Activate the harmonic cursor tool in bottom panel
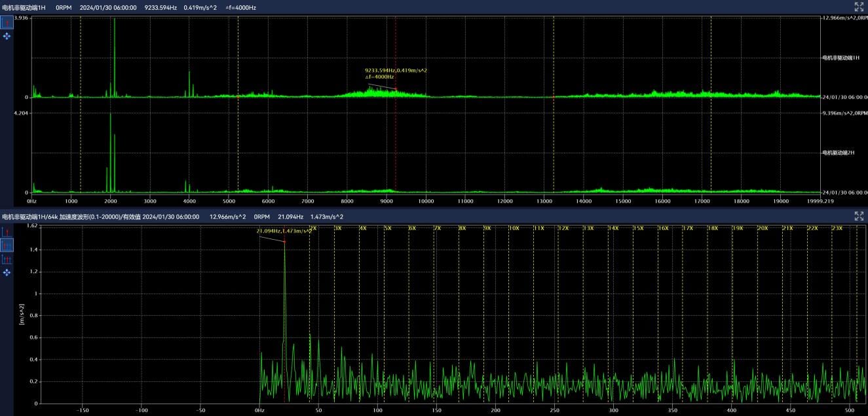 point(7,245)
